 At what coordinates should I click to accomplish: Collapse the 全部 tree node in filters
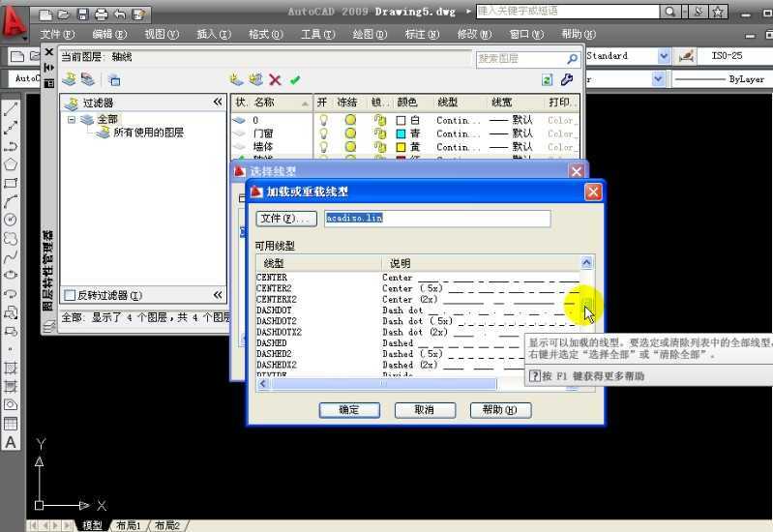tap(72, 119)
